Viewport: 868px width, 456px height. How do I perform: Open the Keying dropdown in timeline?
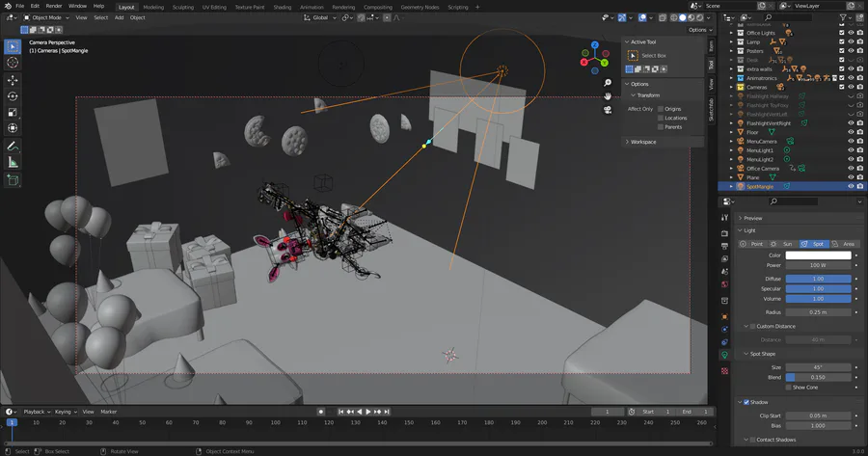point(66,412)
